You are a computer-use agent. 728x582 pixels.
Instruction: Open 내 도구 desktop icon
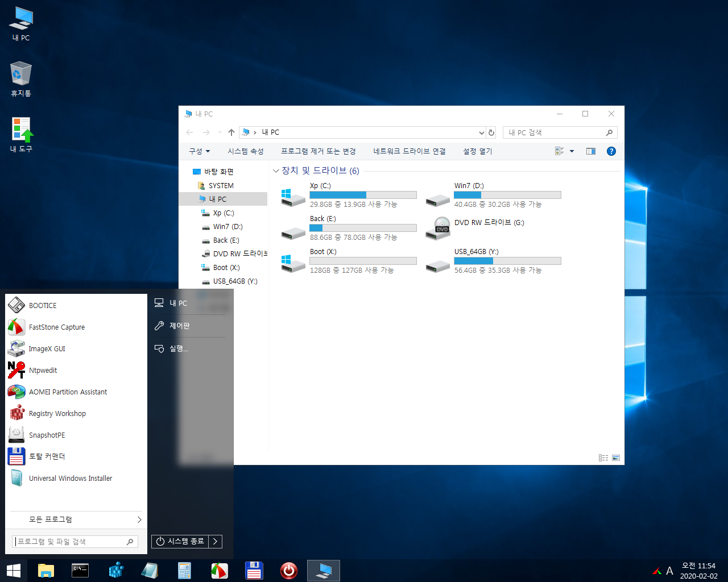[x=21, y=135]
